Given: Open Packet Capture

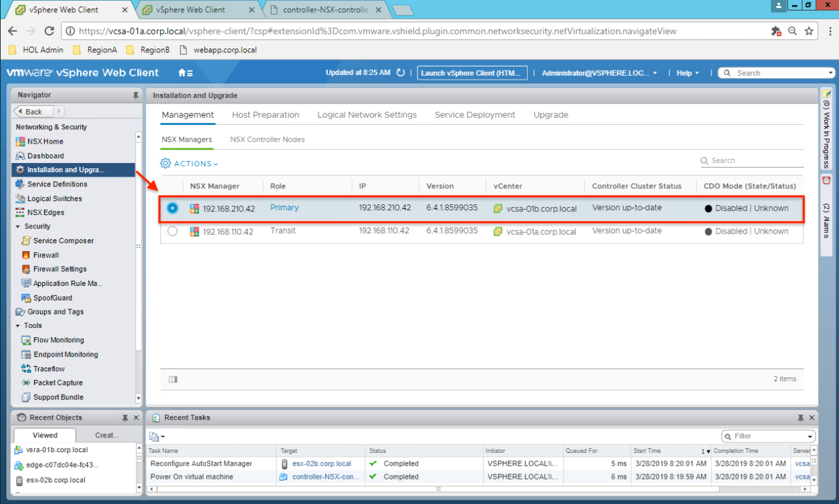Looking at the screenshot, I should click(58, 383).
